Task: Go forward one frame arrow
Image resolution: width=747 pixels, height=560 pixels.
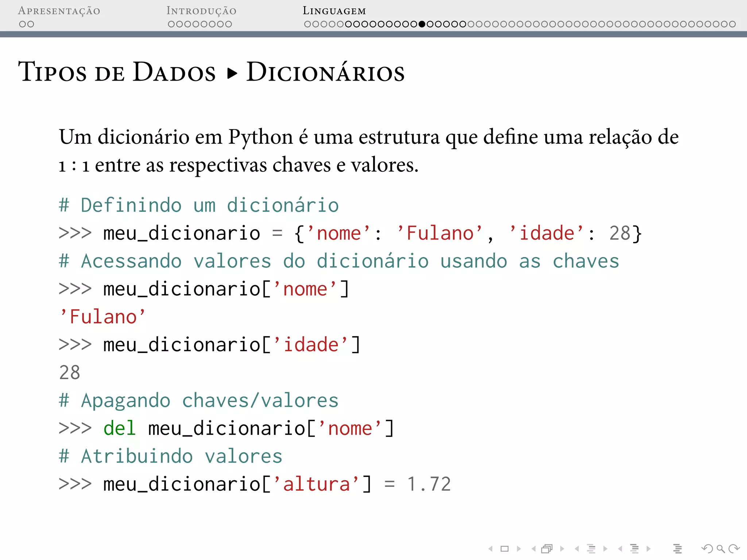Action: point(562,549)
